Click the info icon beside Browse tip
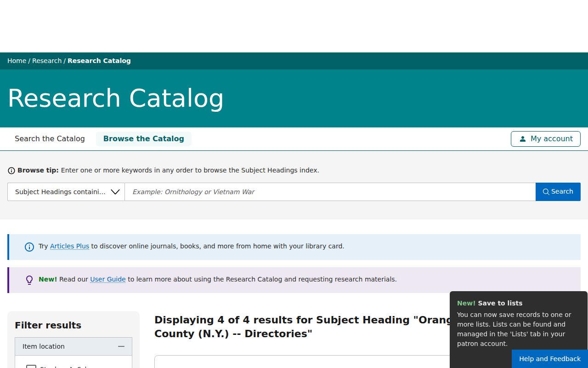 click(11, 171)
